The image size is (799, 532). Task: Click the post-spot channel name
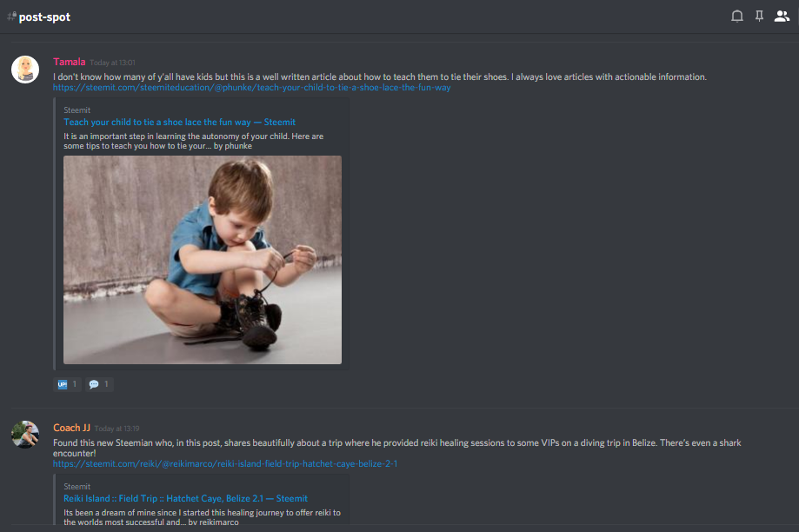[44, 17]
